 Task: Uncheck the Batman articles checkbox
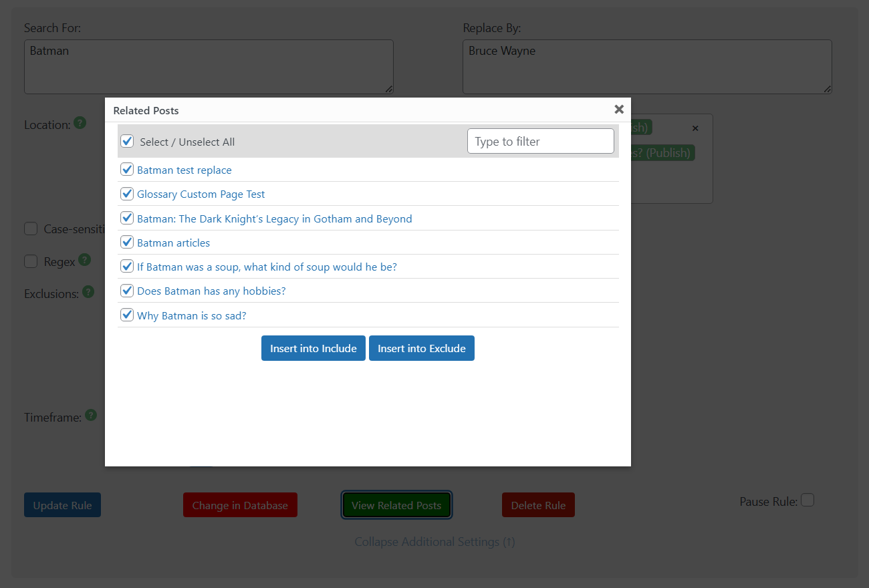[127, 242]
